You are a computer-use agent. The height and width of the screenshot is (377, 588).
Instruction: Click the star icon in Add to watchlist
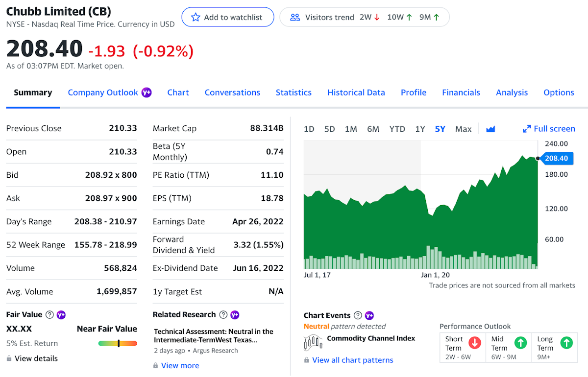pos(196,17)
